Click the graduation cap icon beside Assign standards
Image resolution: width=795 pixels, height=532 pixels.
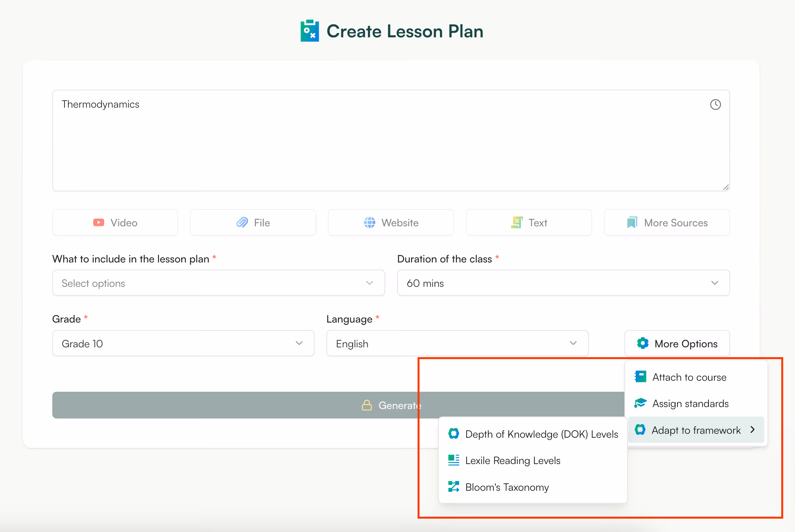click(x=640, y=403)
